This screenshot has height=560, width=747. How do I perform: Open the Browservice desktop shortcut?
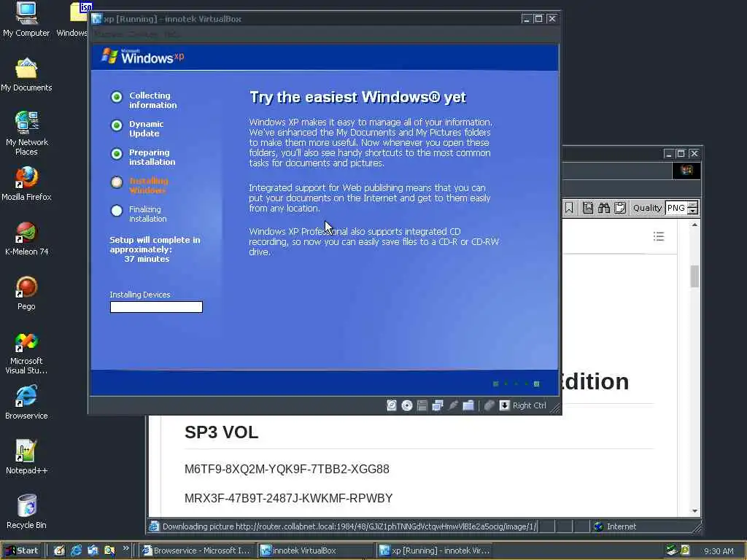pos(26,402)
